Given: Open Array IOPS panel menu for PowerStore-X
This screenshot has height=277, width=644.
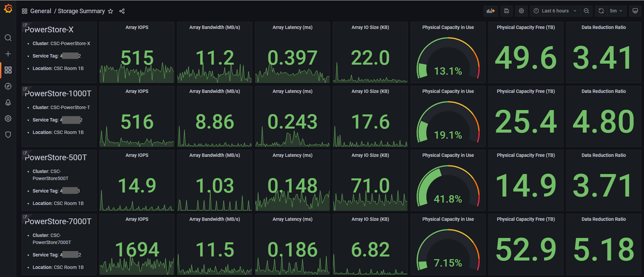Looking at the screenshot, I should [x=137, y=27].
